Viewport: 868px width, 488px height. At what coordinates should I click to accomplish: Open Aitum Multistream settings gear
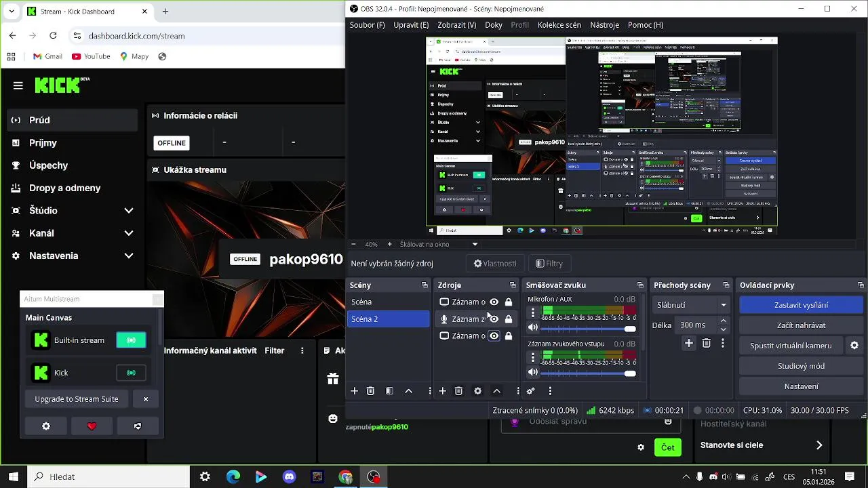46,426
